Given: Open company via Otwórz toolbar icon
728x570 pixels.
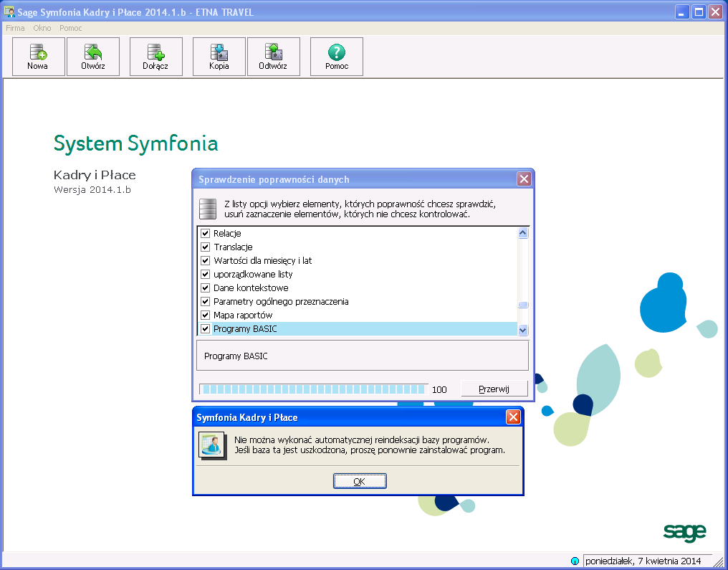Looking at the screenshot, I should pos(93,57).
